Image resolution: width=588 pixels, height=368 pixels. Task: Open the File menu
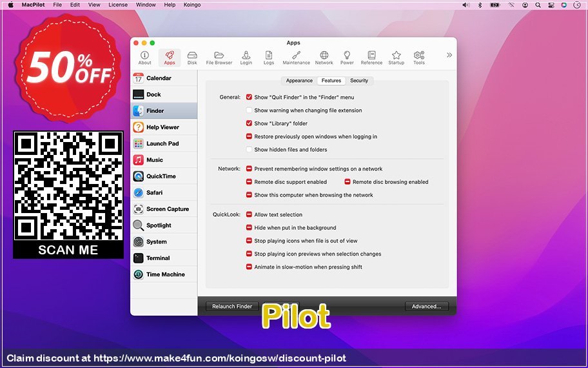point(57,5)
